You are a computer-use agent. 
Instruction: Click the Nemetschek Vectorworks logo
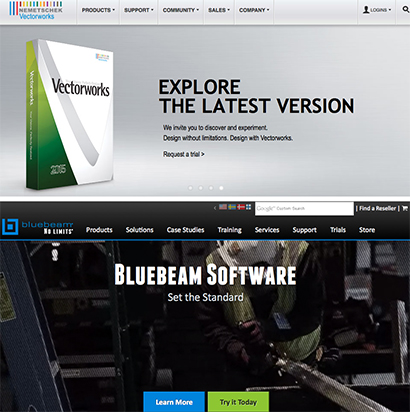(x=36, y=10)
